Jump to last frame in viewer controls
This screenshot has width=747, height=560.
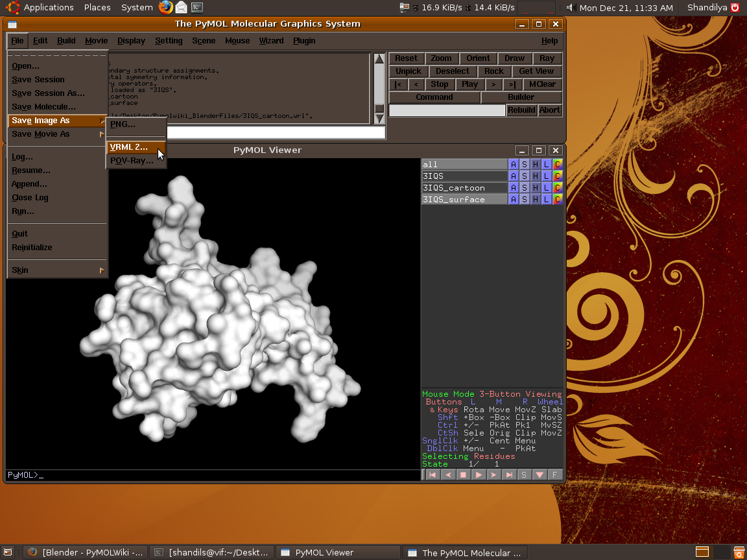pos(509,475)
